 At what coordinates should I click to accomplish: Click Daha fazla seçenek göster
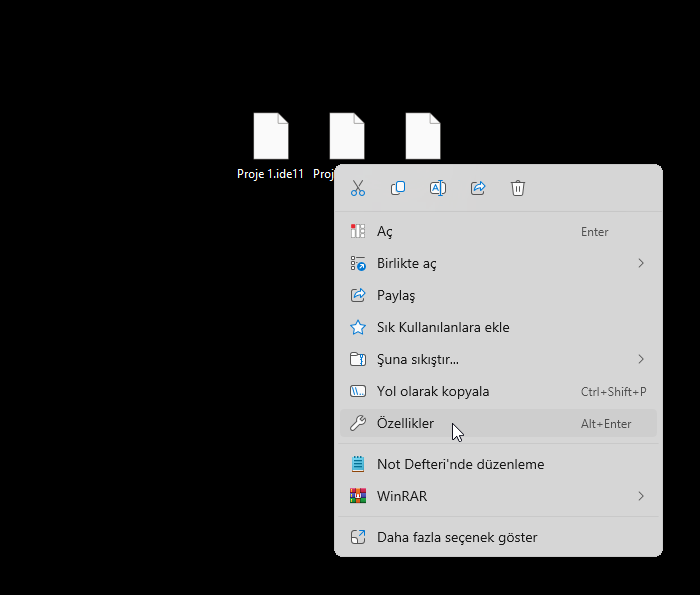pos(457,538)
